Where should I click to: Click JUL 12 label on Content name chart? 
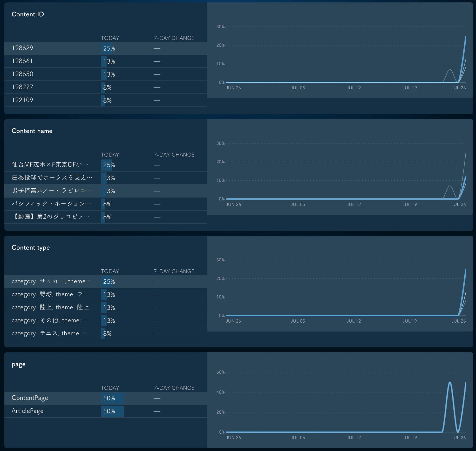click(354, 205)
